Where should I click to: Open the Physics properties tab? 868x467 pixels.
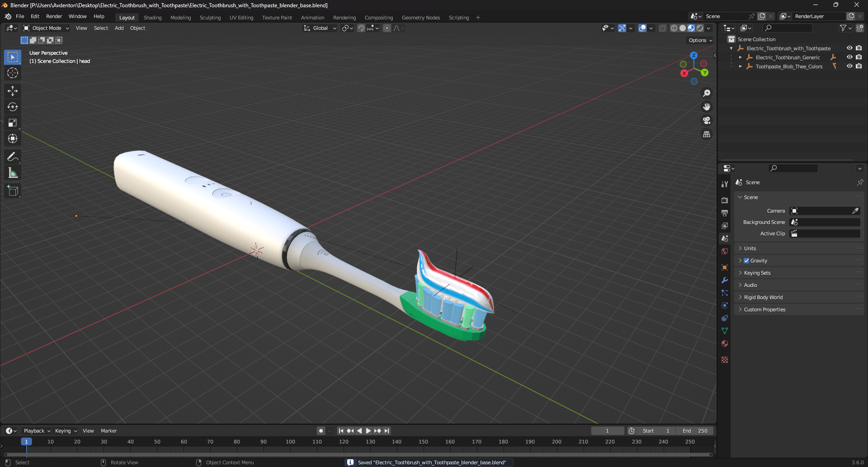click(725, 305)
